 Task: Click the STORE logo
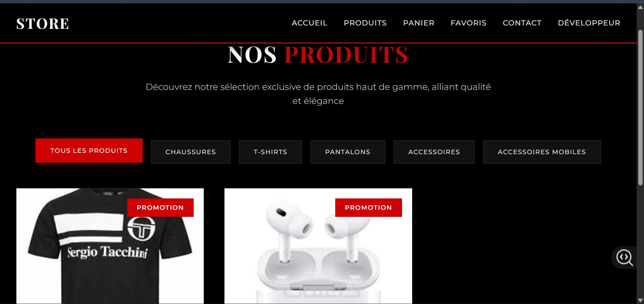[x=43, y=23]
